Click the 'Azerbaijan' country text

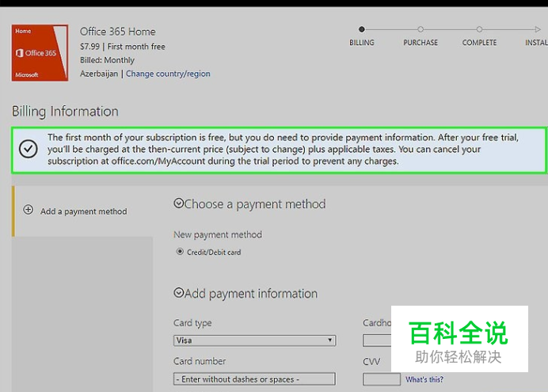click(99, 74)
